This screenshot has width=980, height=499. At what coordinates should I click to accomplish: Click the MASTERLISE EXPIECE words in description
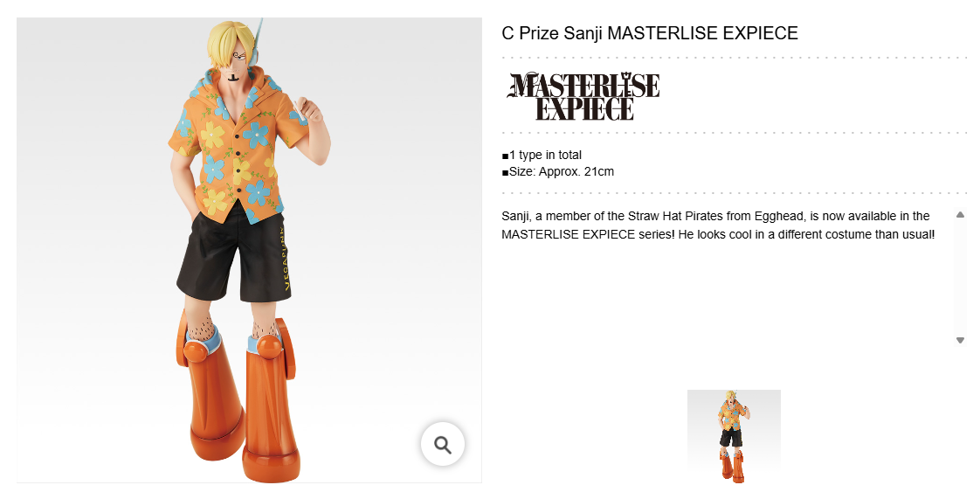click(568, 234)
